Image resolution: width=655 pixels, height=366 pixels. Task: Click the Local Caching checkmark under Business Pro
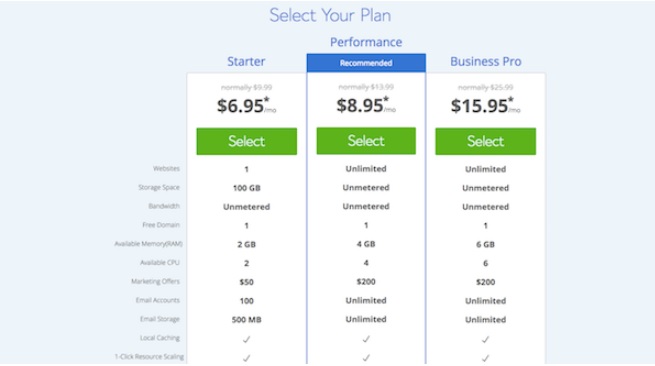[x=485, y=339]
